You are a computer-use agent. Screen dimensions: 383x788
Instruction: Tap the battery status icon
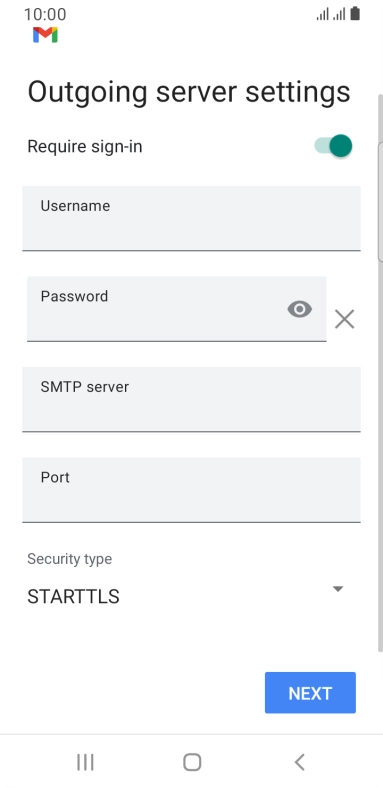click(x=355, y=14)
